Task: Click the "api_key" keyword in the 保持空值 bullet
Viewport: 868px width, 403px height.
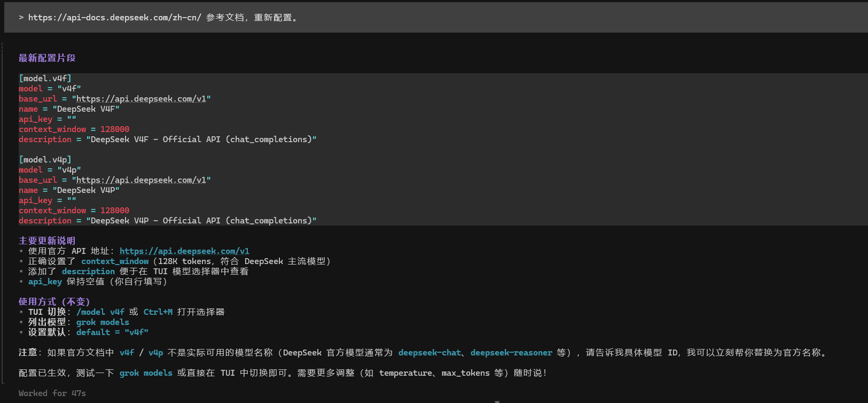Action: (45, 282)
